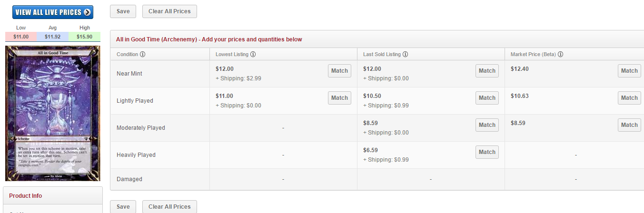Screen dimensions: 644x213
Task: Match Near Mint market price $12.40
Action: [629, 71]
